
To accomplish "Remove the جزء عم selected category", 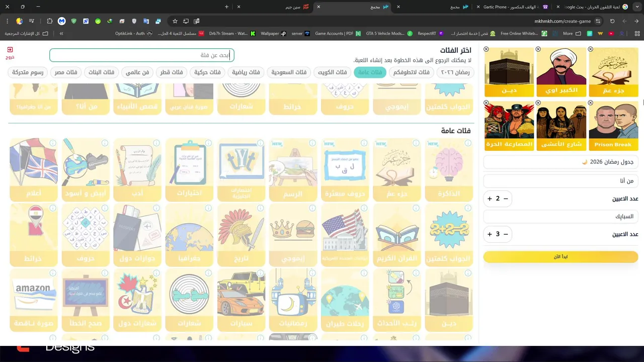I will coord(591,49).
